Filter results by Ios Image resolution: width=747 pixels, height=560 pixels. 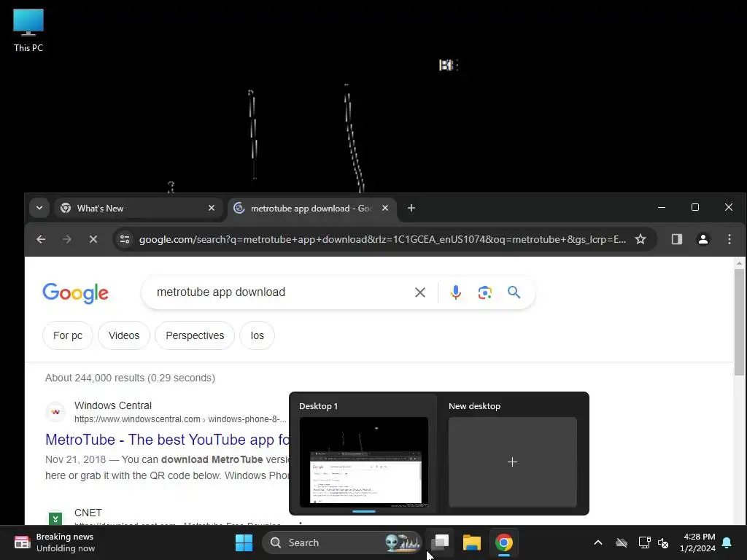[x=258, y=335]
